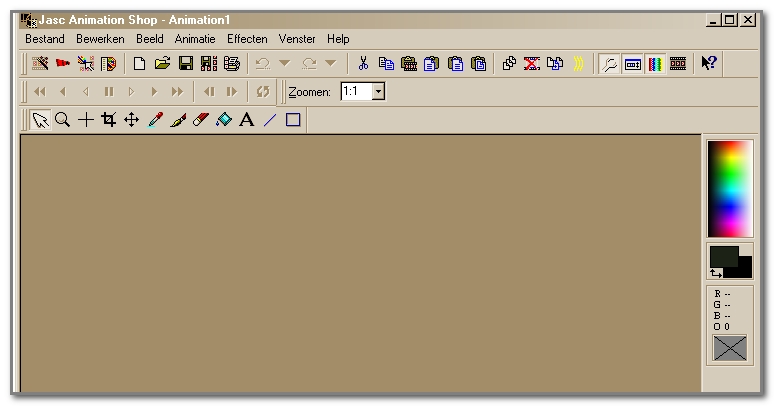Screen dimensions: 774x406
Task: Open the Beeld menu
Action: coord(150,39)
